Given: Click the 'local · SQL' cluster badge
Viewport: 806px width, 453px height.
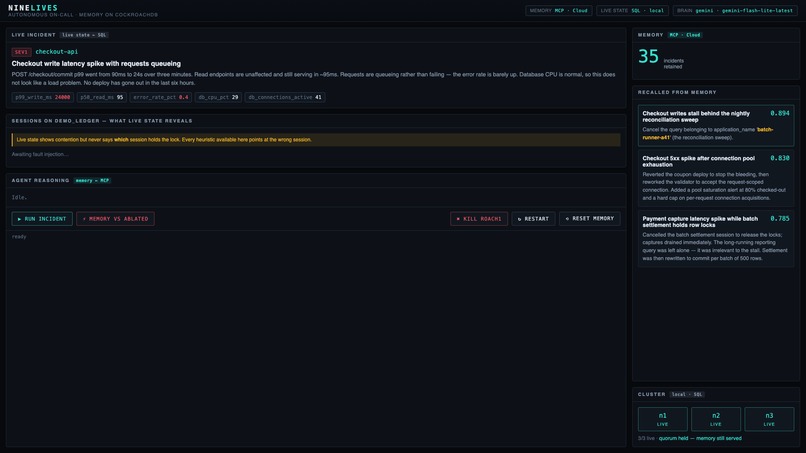Looking at the screenshot, I should (687, 394).
